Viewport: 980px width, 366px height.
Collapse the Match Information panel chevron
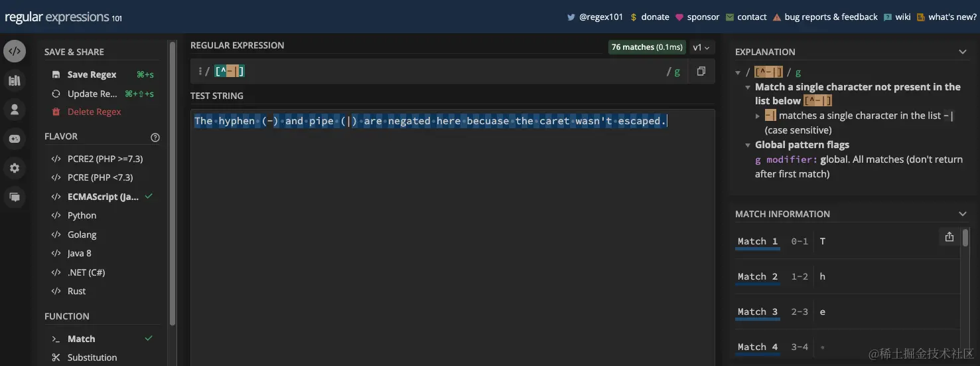pyautogui.click(x=963, y=214)
